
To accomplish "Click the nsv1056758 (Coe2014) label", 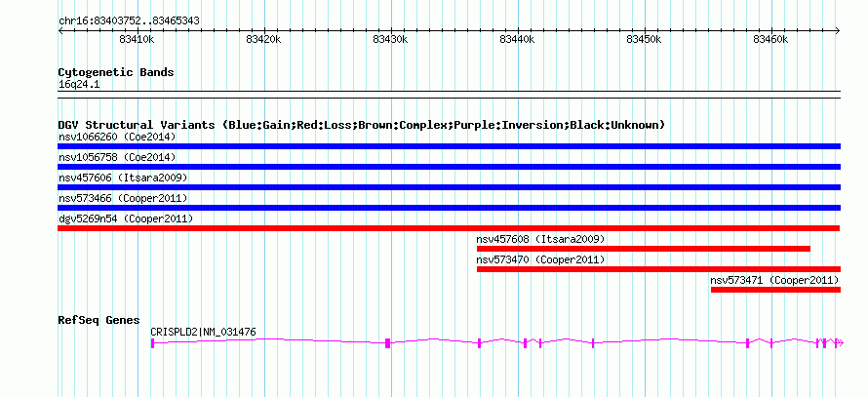I will [x=117, y=157].
